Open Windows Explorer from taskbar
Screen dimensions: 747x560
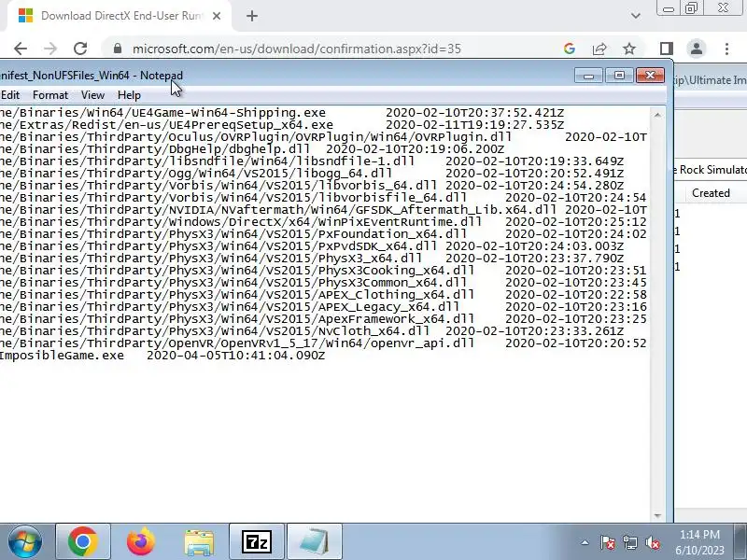point(199,542)
